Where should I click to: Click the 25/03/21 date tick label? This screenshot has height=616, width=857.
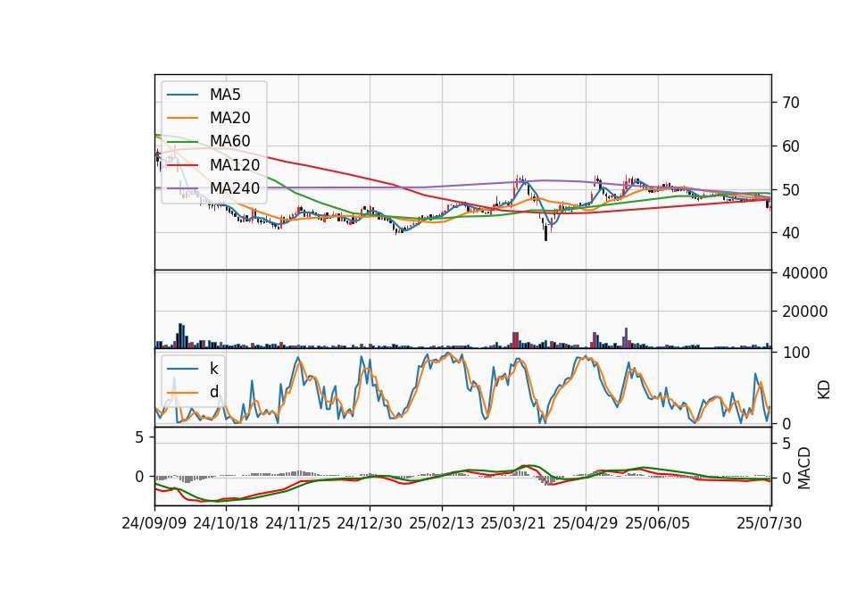(x=513, y=523)
